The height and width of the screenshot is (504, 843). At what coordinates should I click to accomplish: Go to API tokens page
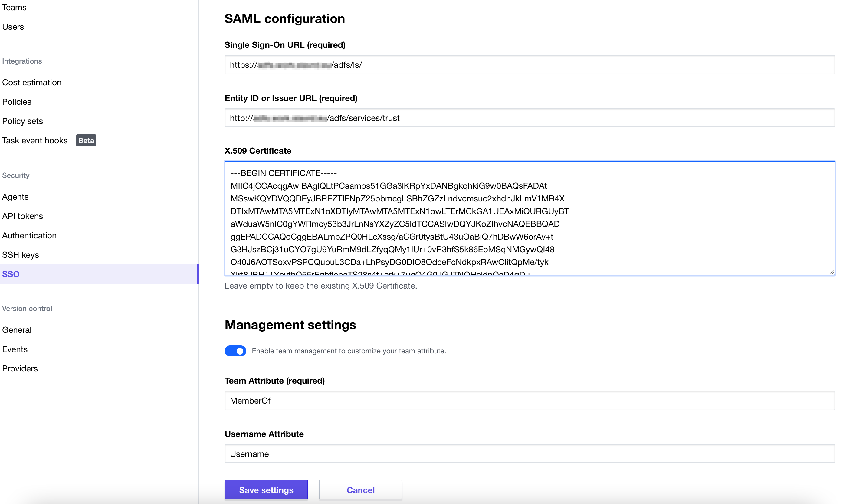[x=22, y=216]
